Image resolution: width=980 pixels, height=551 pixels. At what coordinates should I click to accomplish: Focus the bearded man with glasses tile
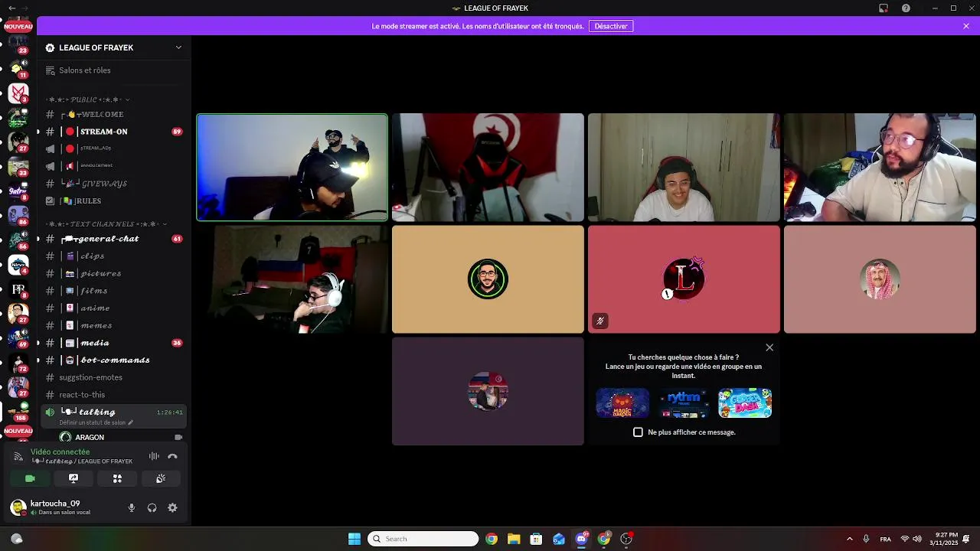(880, 167)
